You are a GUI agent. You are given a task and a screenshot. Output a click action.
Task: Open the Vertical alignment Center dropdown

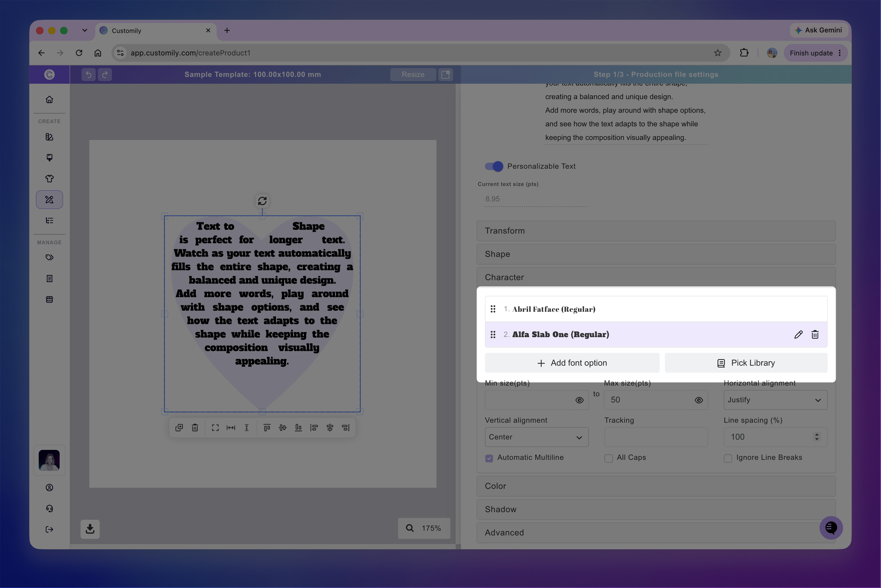(536, 437)
